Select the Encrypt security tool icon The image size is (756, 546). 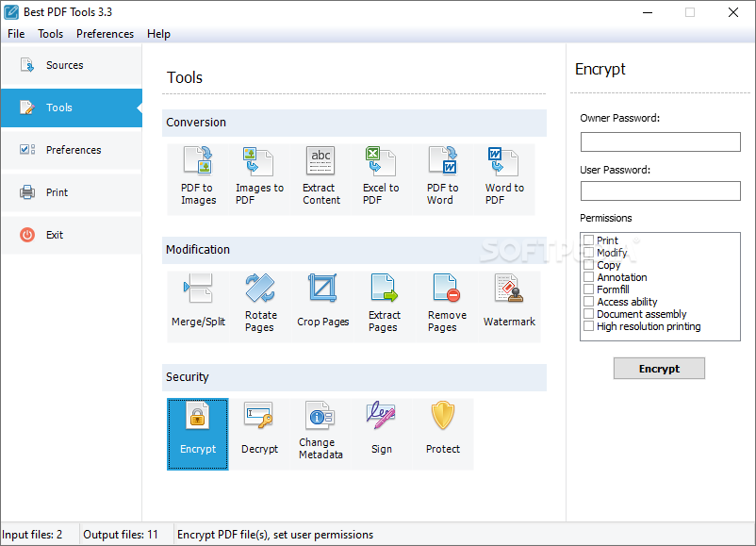[x=198, y=434]
